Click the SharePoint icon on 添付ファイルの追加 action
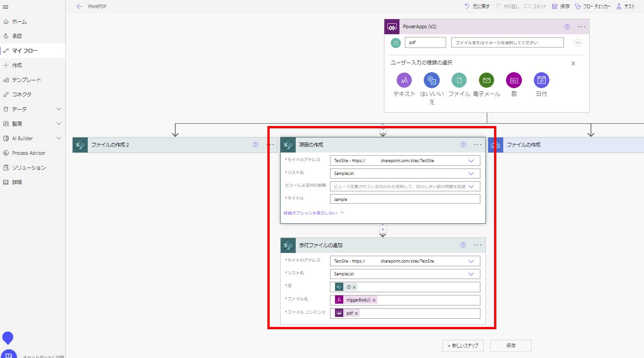The height and width of the screenshot is (358, 644). tap(287, 245)
